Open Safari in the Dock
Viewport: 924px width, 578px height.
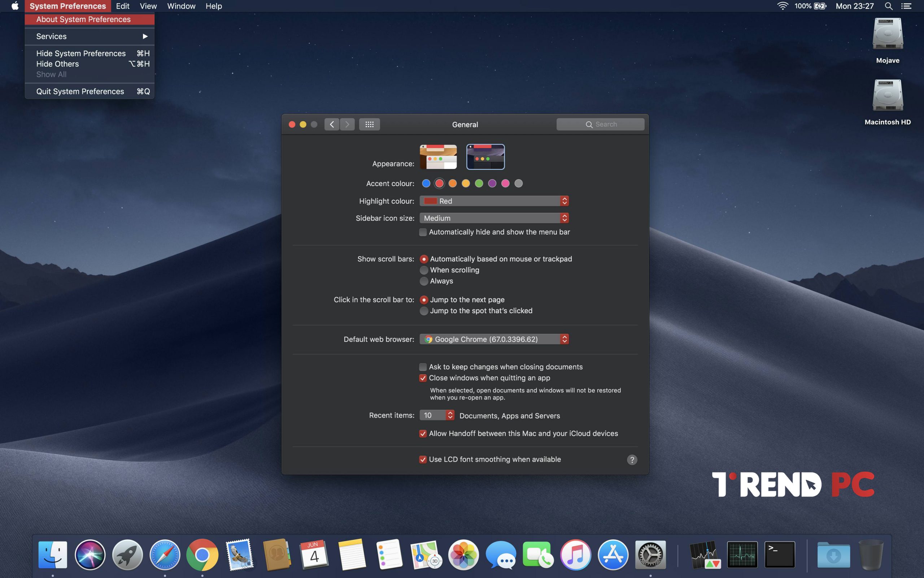(165, 554)
